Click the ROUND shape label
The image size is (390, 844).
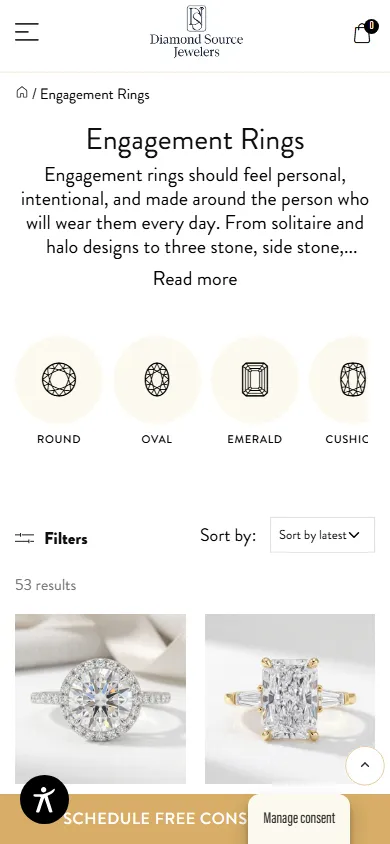pos(59,439)
